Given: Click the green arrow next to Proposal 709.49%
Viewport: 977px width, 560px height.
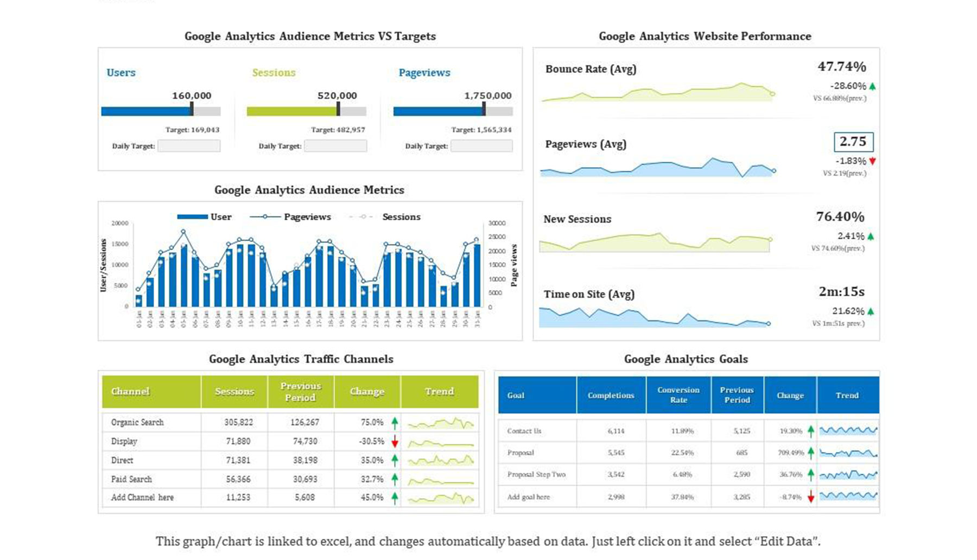Looking at the screenshot, I should 810,453.
